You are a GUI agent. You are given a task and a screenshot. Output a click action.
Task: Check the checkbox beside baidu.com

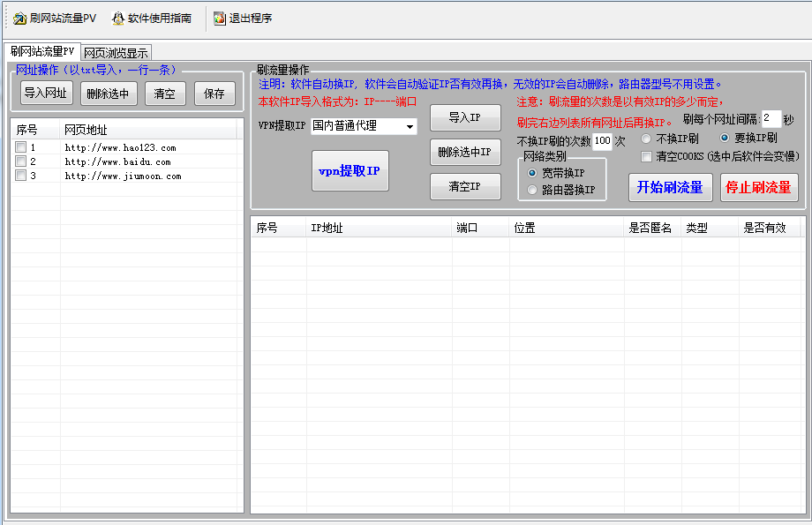point(20,161)
